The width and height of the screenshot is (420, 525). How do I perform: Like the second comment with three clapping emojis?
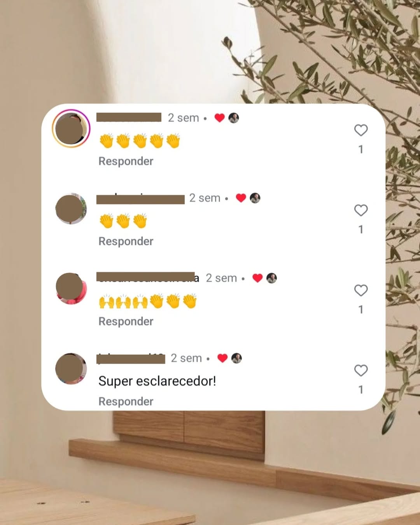pyautogui.click(x=361, y=210)
